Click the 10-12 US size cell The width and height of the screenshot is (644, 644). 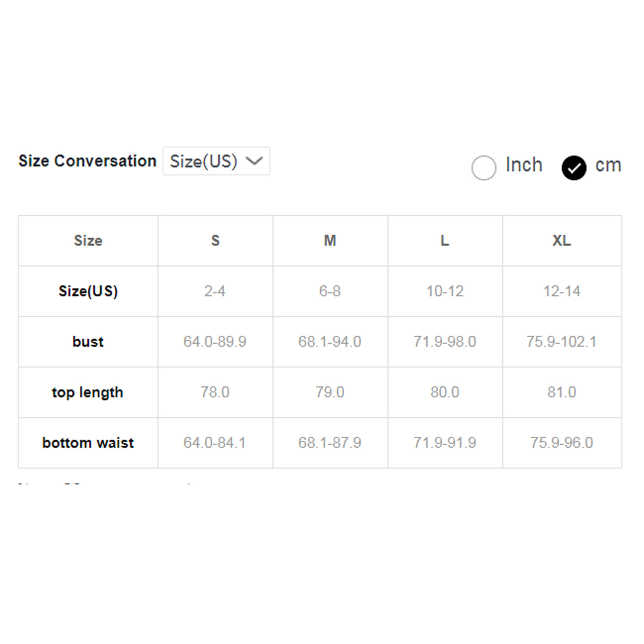(x=445, y=291)
